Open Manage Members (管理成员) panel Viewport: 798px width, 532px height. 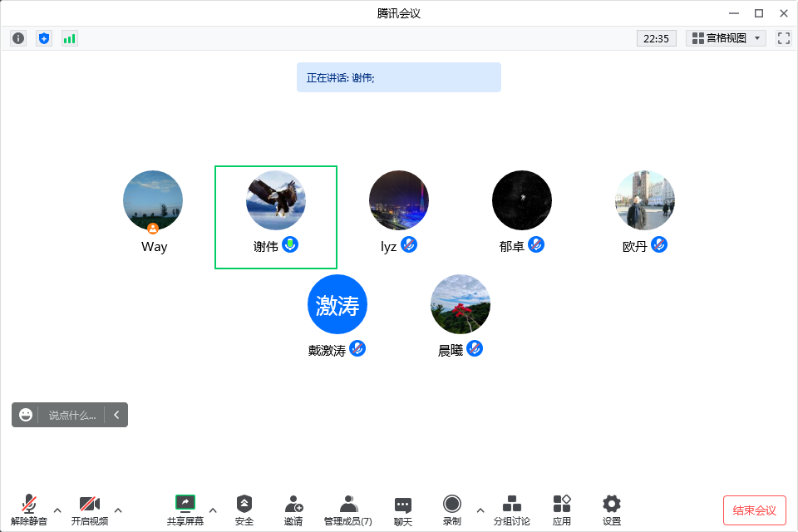tap(348, 510)
